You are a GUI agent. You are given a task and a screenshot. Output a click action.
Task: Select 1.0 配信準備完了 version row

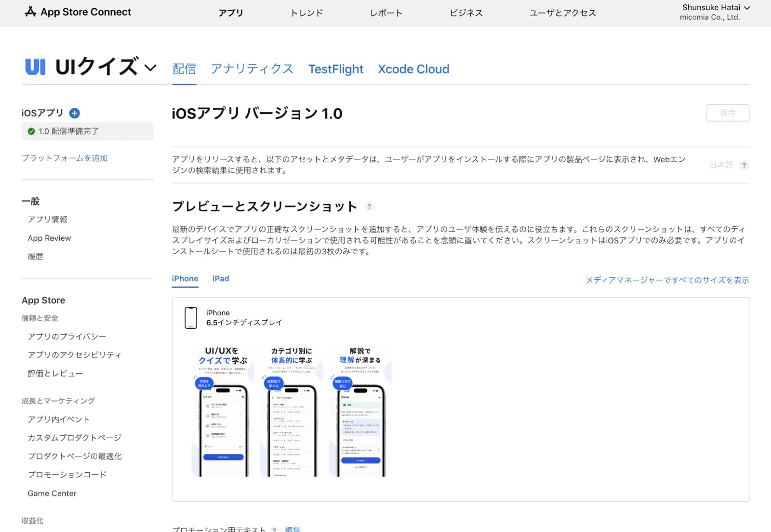tap(87, 131)
